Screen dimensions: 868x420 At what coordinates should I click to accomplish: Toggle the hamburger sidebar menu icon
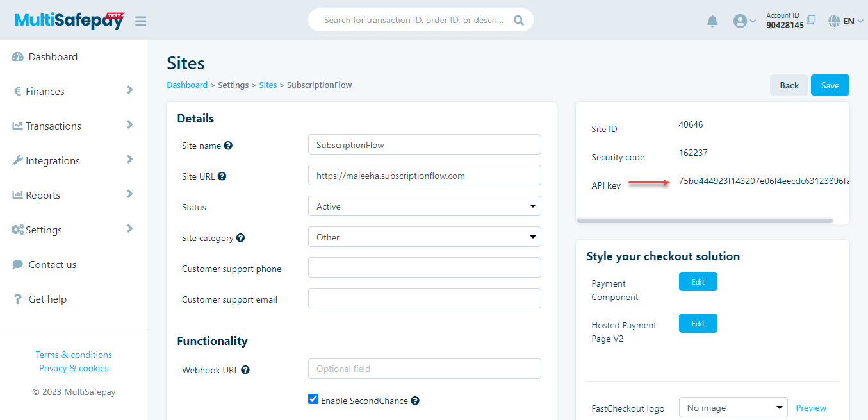tap(141, 21)
